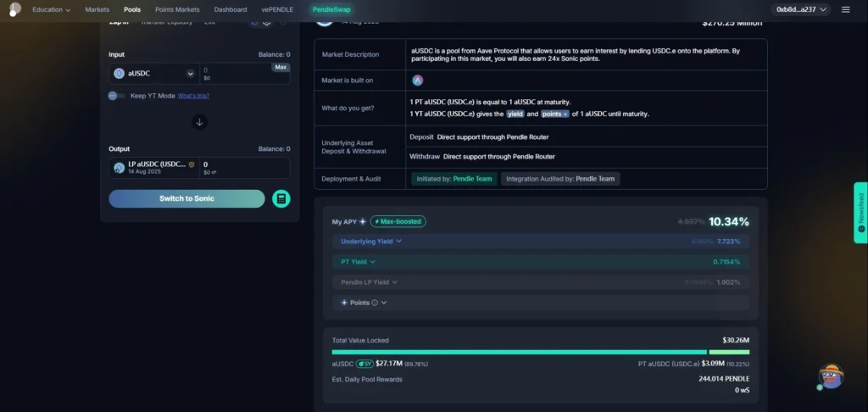
Task: Open the Newsfeed side tab
Action: coord(861,213)
